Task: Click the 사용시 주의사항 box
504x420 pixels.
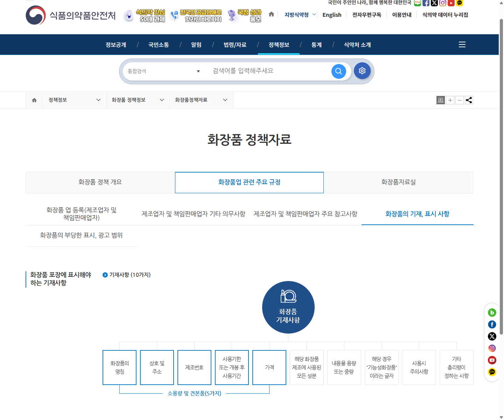Action: point(419,367)
